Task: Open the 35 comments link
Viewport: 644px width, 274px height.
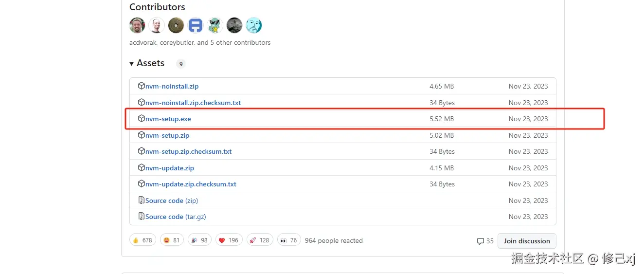Action: 485,241
